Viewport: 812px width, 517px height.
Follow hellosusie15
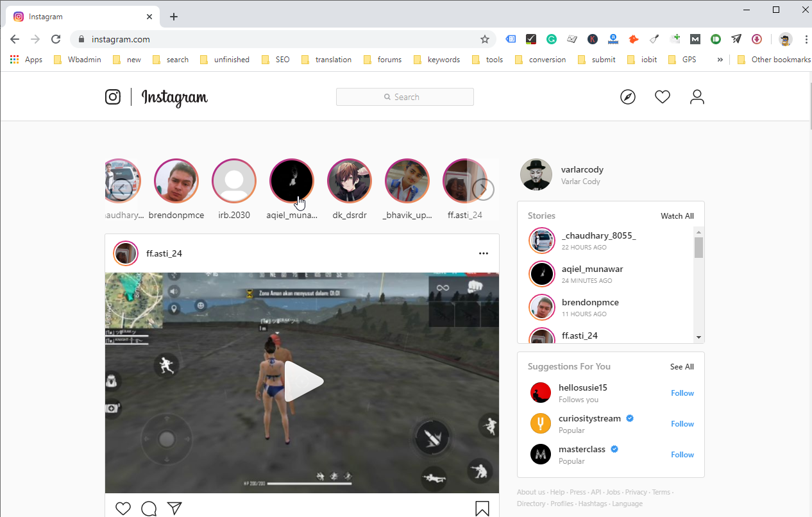tap(682, 393)
